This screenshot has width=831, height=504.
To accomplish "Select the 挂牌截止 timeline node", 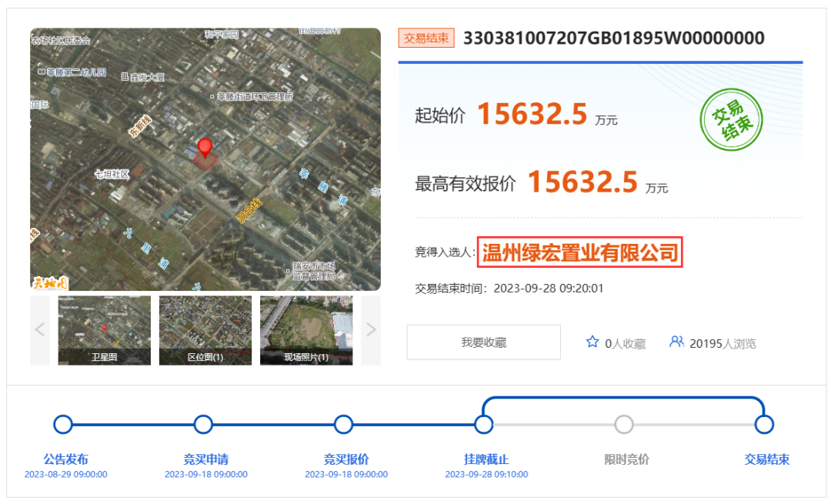I will (484, 425).
